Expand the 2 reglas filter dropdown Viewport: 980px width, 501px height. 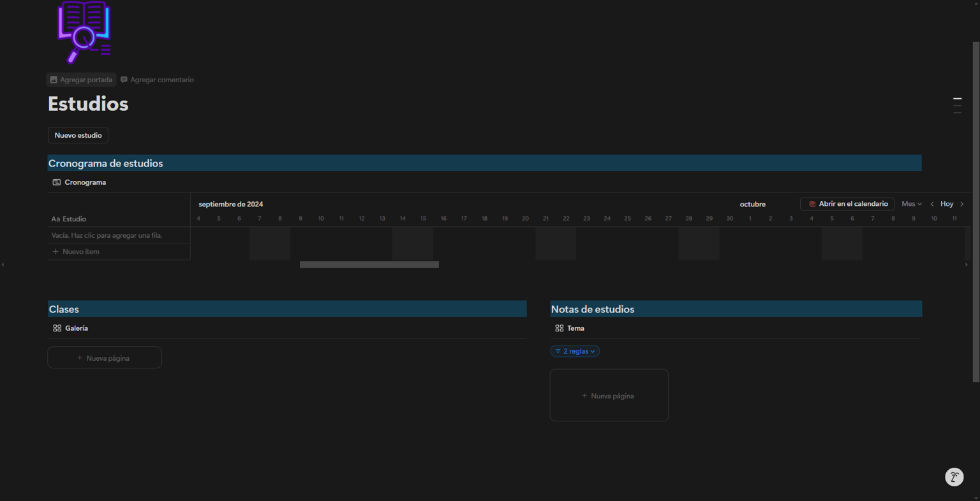575,351
